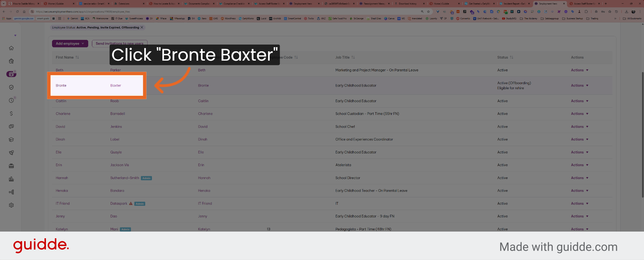Select the highlighted people/employees sidebar icon
Viewport: 644px width, 260px height.
coord(11,74)
